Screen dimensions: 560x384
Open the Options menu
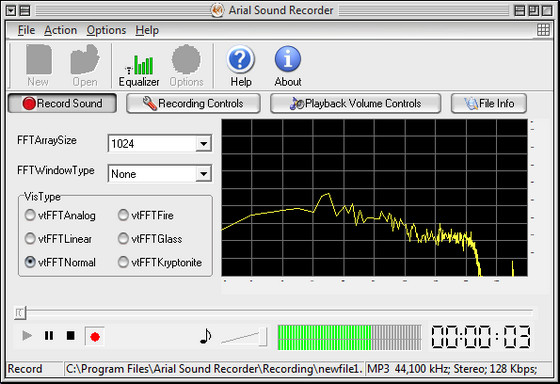[106, 30]
